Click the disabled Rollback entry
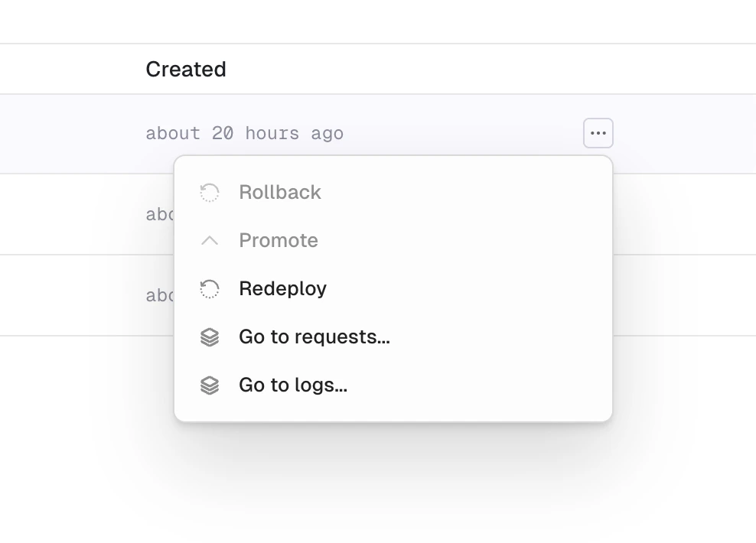This screenshot has width=756, height=543. (279, 193)
